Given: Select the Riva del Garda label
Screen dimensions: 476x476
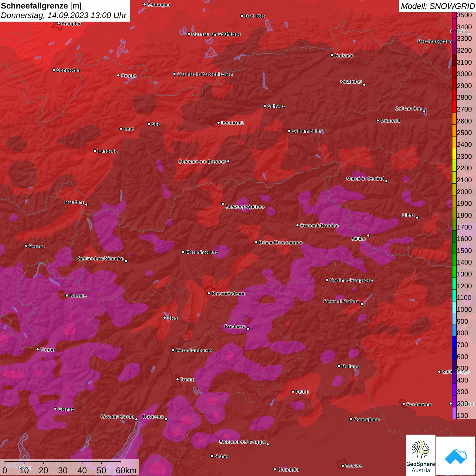Looking at the screenshot, I should 117,417.
